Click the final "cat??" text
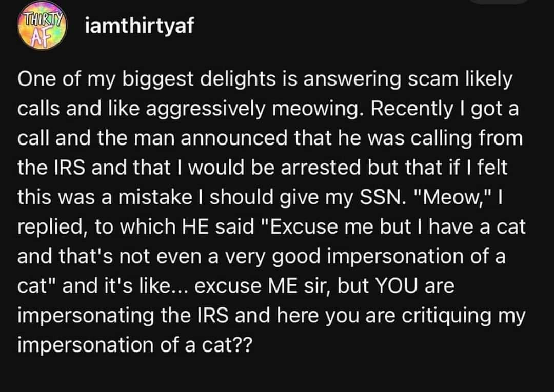This screenshot has width=554, height=392. pos(227,344)
